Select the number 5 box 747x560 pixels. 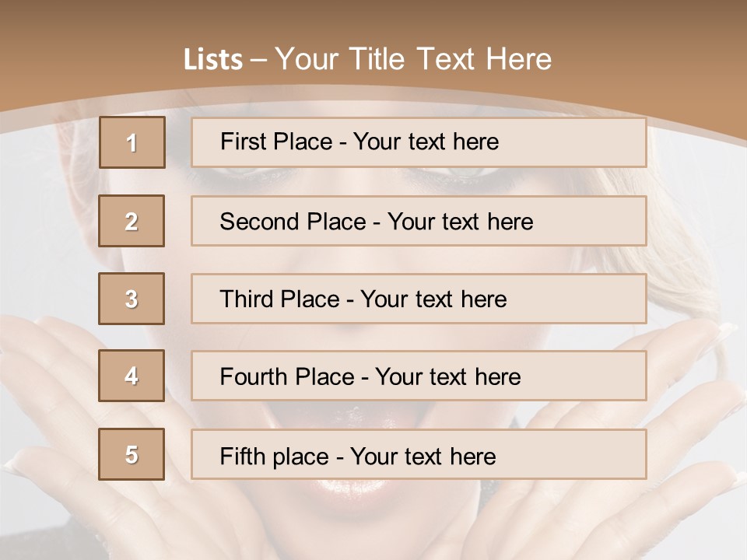[x=132, y=454]
